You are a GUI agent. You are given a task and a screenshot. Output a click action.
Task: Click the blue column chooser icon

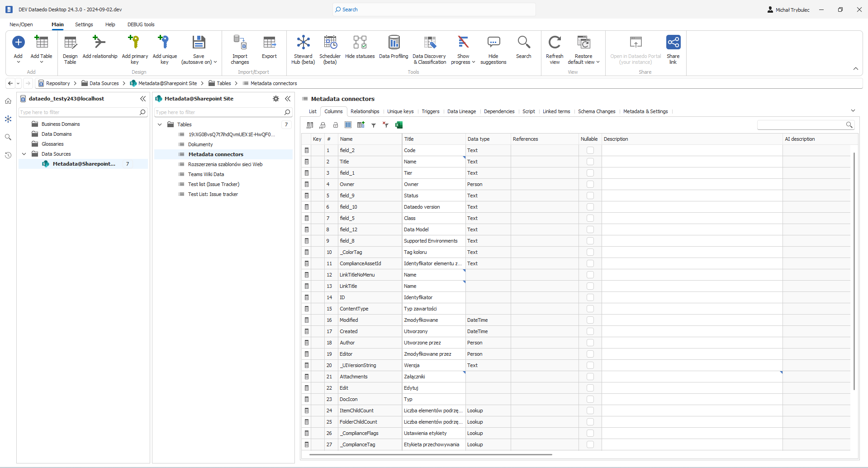pos(348,125)
